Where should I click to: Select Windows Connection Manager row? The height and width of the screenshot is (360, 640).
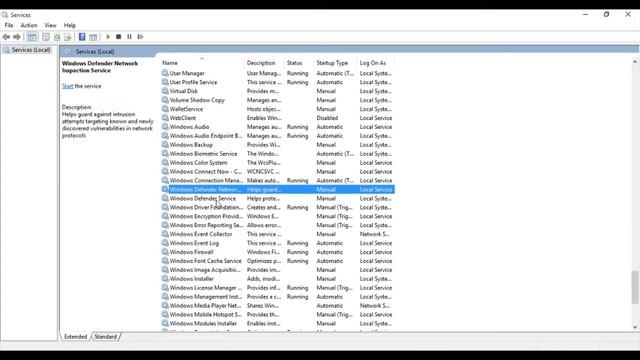click(278, 180)
